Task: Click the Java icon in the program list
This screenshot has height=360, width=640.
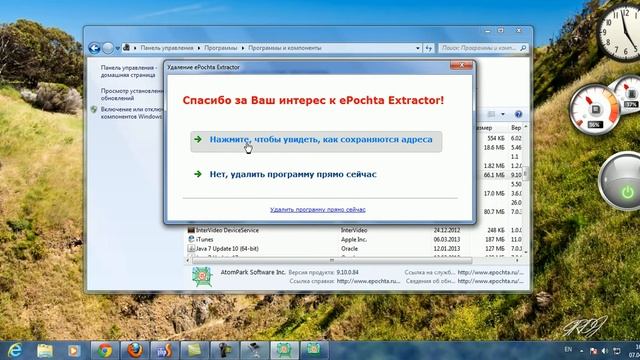Action: (191, 249)
